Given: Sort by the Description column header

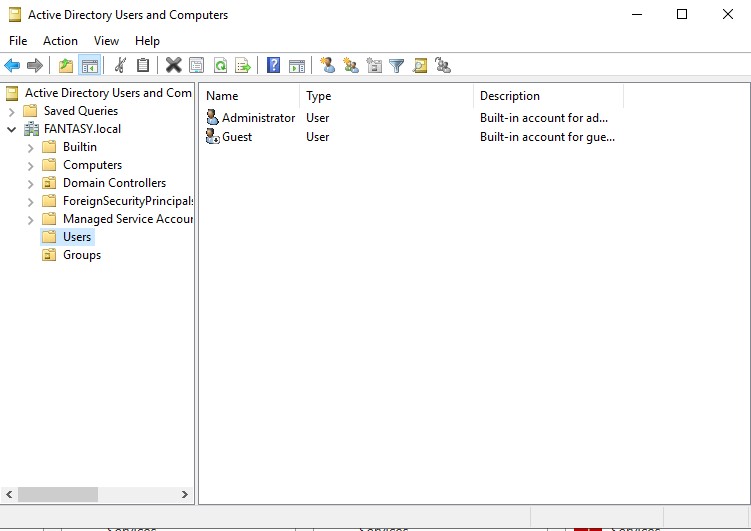Looking at the screenshot, I should [548, 96].
